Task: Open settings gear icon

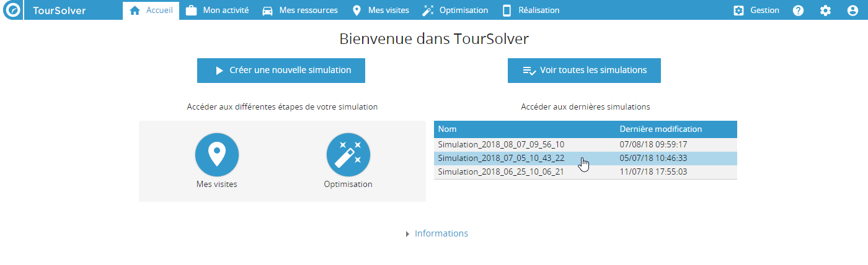Action: tap(825, 11)
